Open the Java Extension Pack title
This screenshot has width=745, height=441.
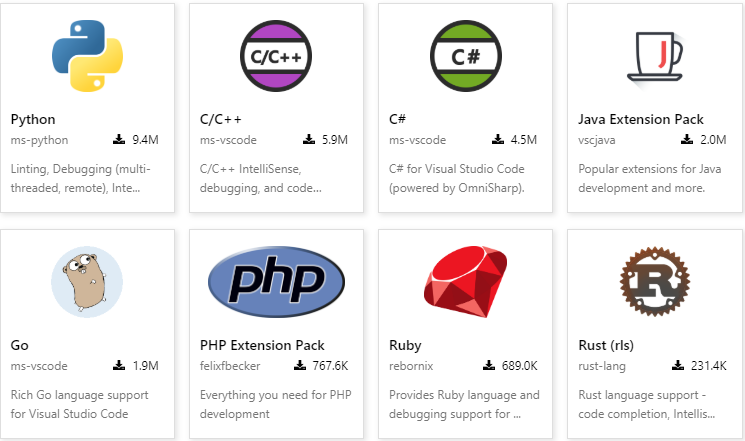(x=641, y=119)
